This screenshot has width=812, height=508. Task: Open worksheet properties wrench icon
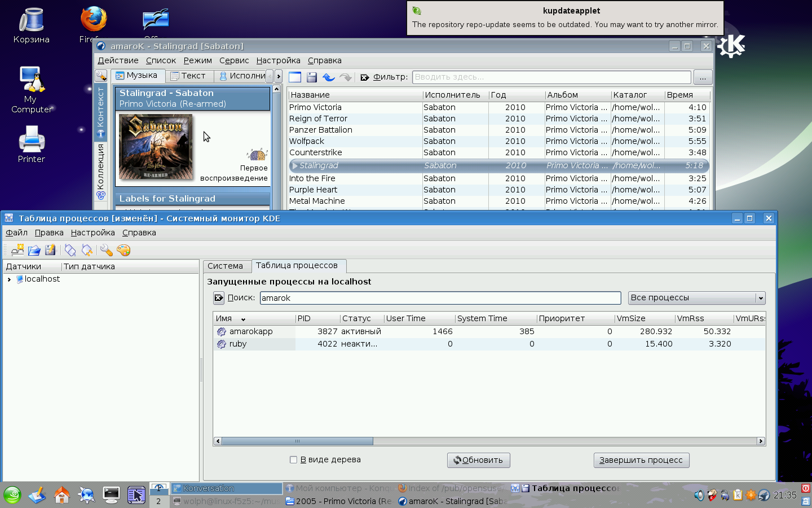pyautogui.click(x=106, y=250)
